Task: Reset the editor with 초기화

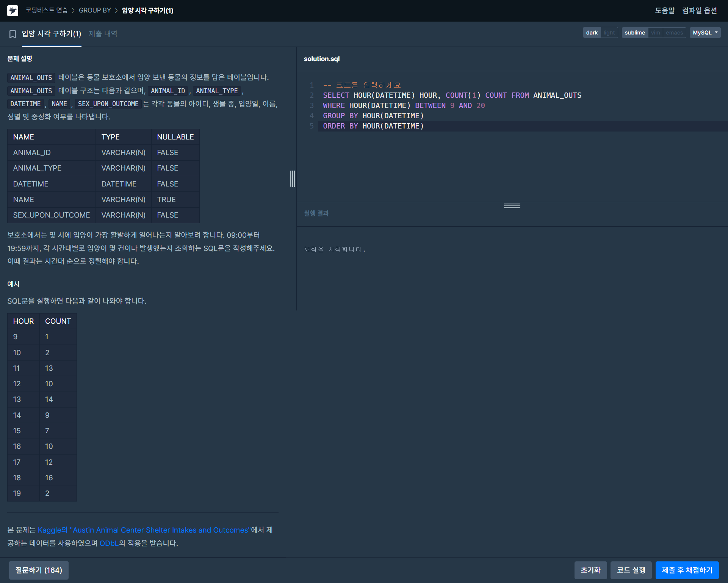Action: (x=590, y=570)
